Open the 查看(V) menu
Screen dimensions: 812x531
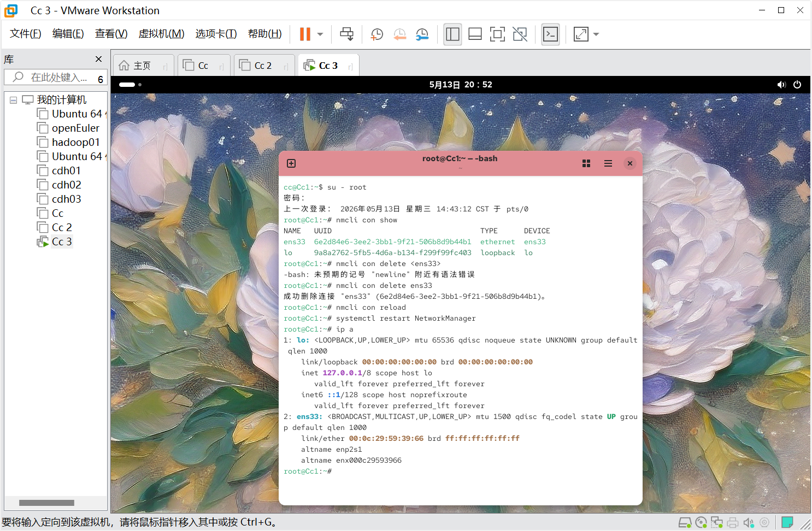[111, 34]
